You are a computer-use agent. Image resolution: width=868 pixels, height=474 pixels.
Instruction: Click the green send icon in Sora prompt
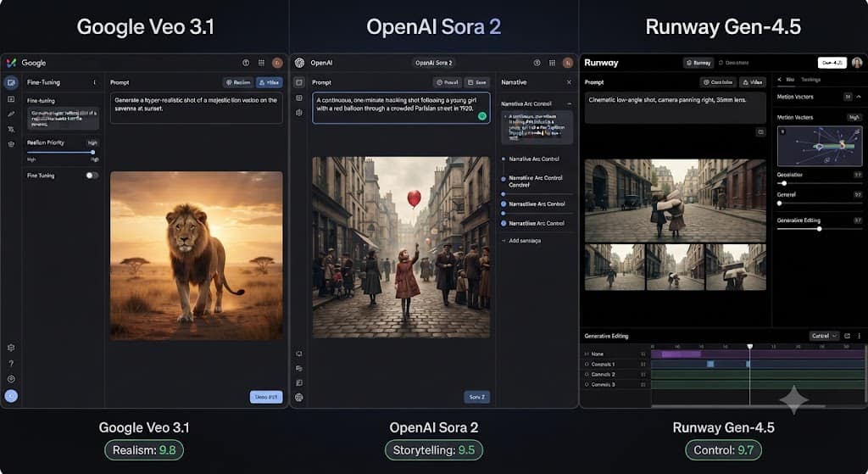(x=482, y=115)
